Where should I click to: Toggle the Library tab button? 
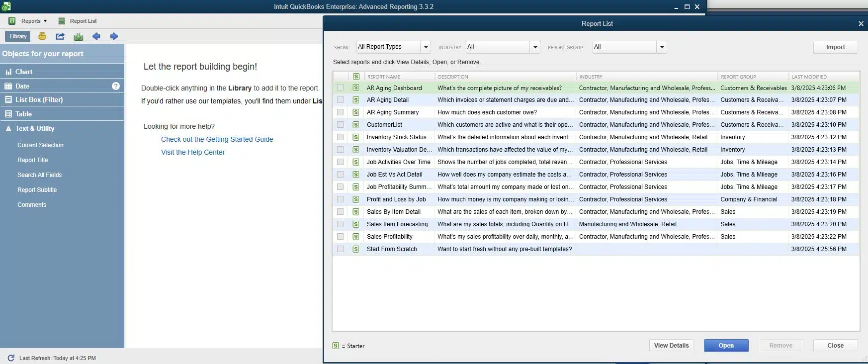18,36
